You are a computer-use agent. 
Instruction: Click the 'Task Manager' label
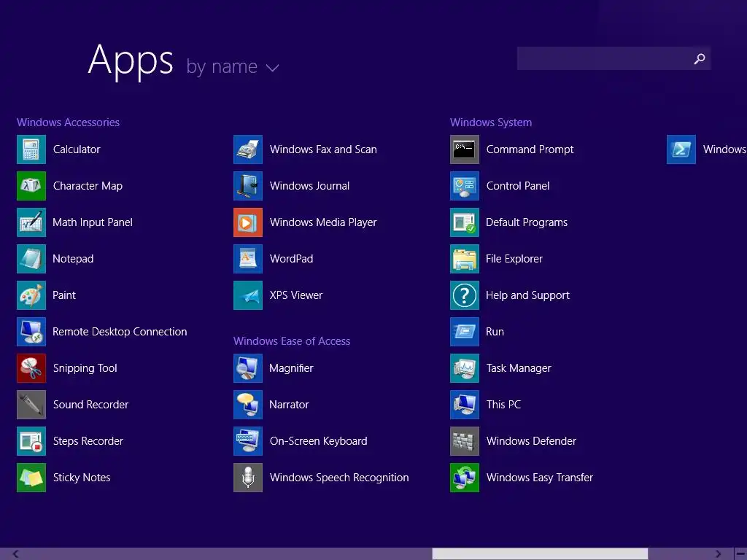click(519, 368)
